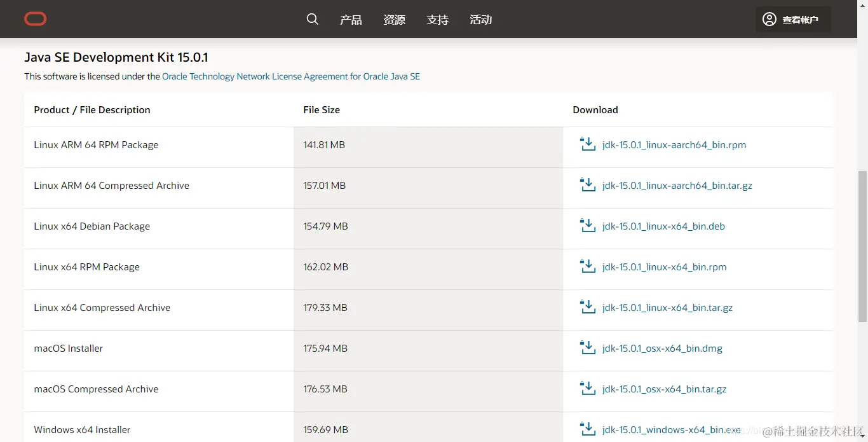Viewport: 868px width, 442px height.
Task: Click download icon for linux-x64_bin.deb
Action: coord(588,226)
